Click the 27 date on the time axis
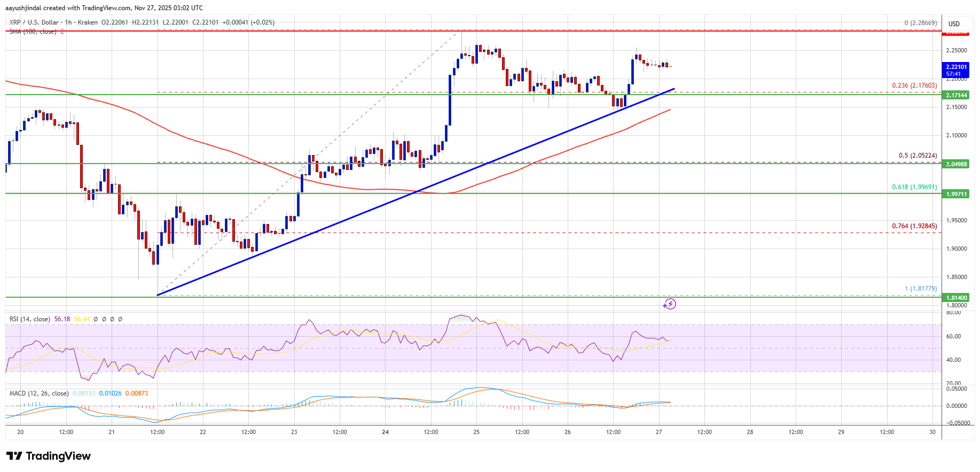This screenshot has height=472, width=980. 659,432
